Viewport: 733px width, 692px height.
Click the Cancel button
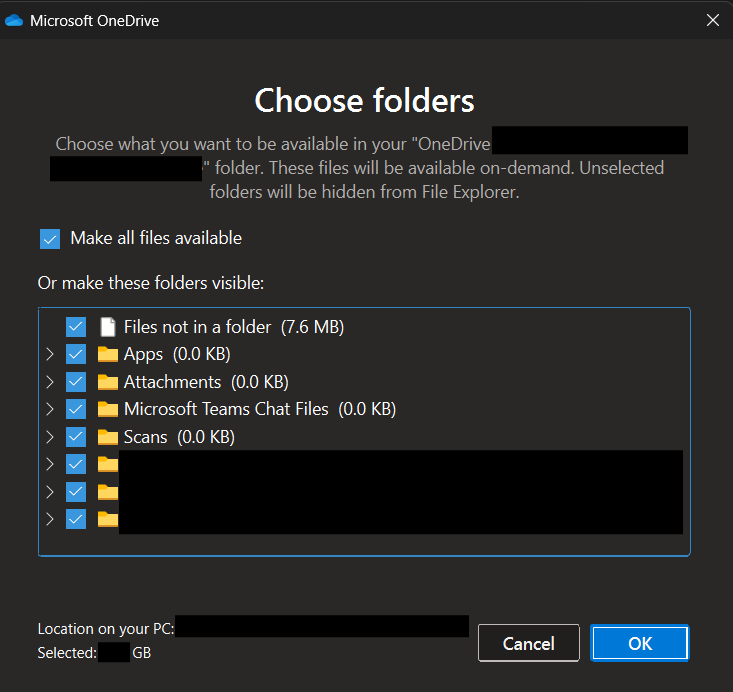tap(529, 643)
